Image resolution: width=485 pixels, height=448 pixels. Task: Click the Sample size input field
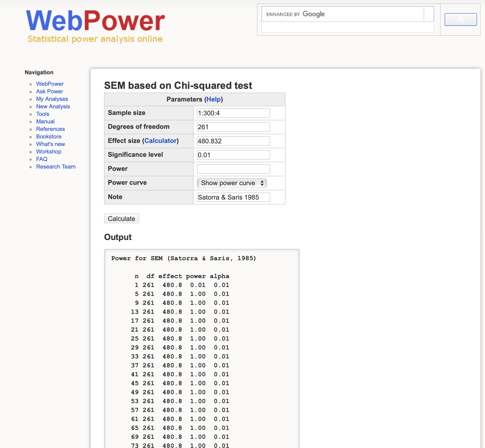pyautogui.click(x=233, y=113)
